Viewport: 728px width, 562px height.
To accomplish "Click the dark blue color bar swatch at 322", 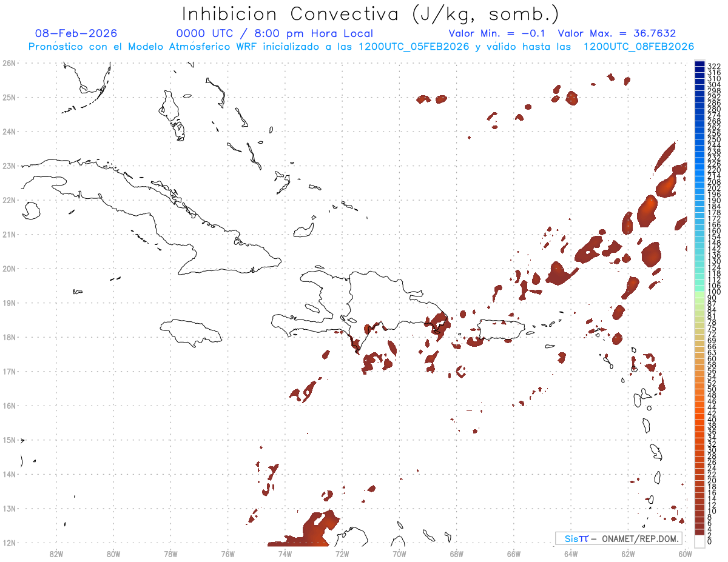I will tap(699, 64).
